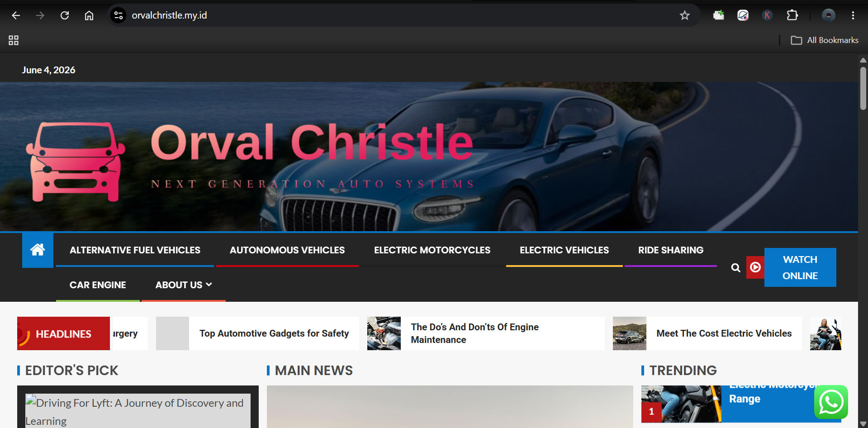Go back with the browser back arrow

tap(16, 15)
